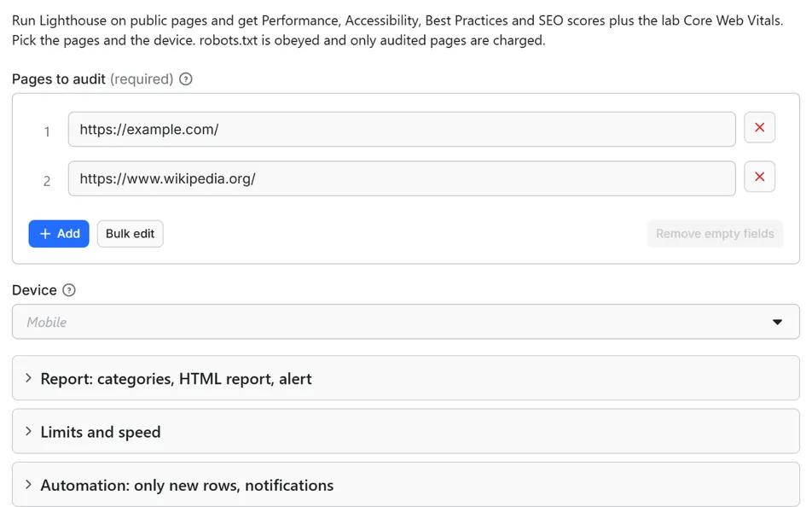
Task: Expand Automation: only new rows, notifications
Action: click(405, 485)
